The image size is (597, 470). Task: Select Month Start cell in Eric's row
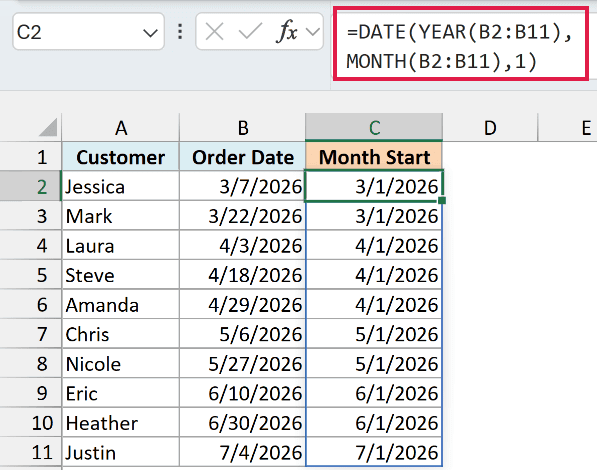[x=374, y=393]
